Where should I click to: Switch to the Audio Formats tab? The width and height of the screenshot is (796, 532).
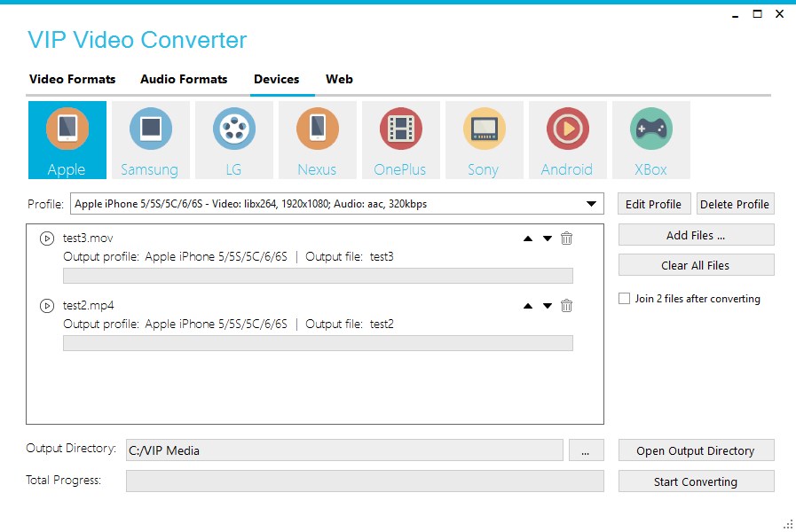[184, 79]
